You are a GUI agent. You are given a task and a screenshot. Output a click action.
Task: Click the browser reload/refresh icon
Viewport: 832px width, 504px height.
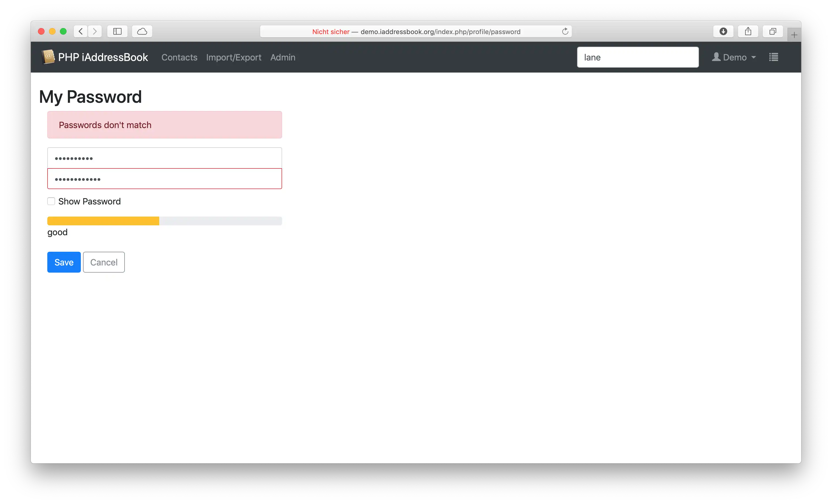click(x=565, y=31)
